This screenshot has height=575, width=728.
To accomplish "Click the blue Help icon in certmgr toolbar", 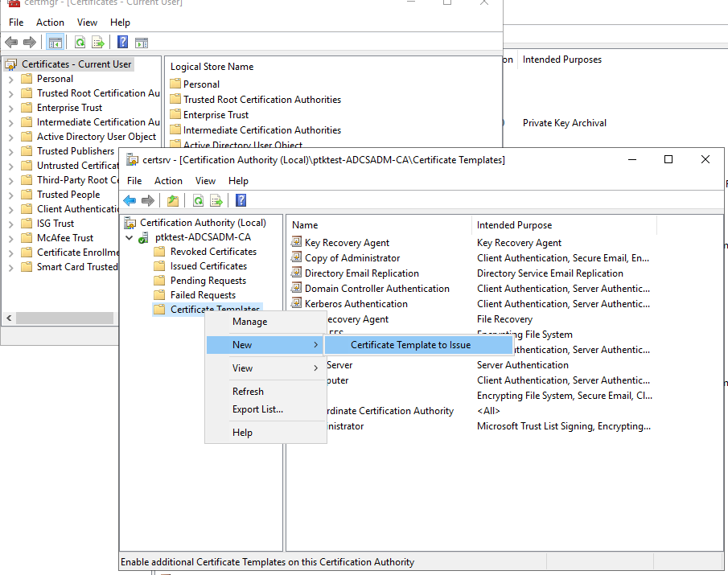I will click(x=122, y=43).
